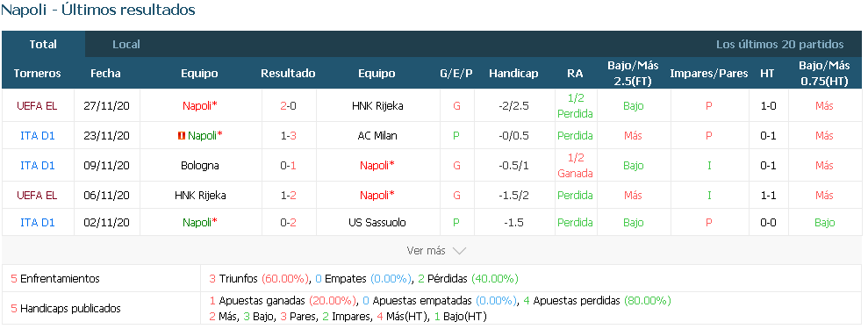This screenshot has height=329, width=868.
Task: Open US Sassuolo team link
Action: (377, 223)
